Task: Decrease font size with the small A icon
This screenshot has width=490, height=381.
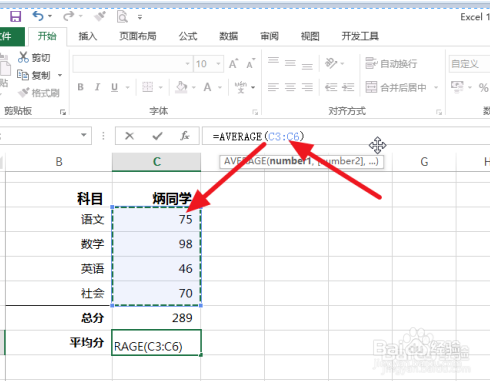Action: (251, 63)
